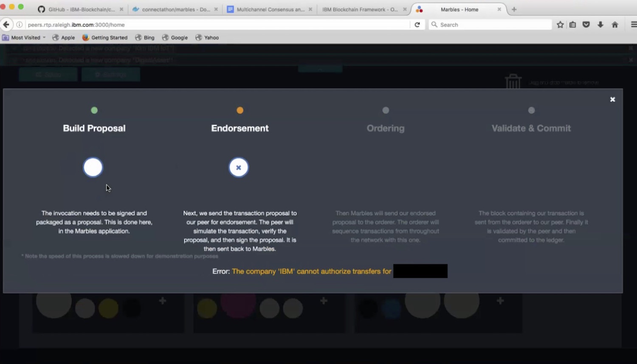Open the Bing bookmark

pos(145,37)
